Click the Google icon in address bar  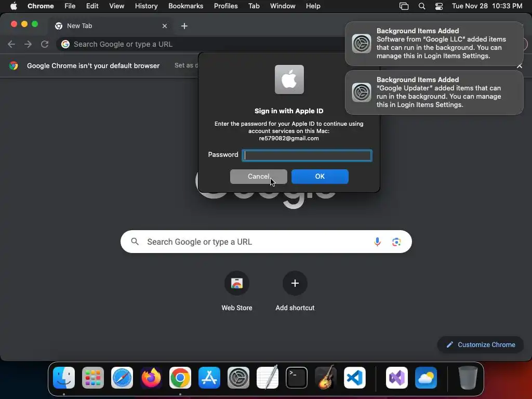point(65,44)
